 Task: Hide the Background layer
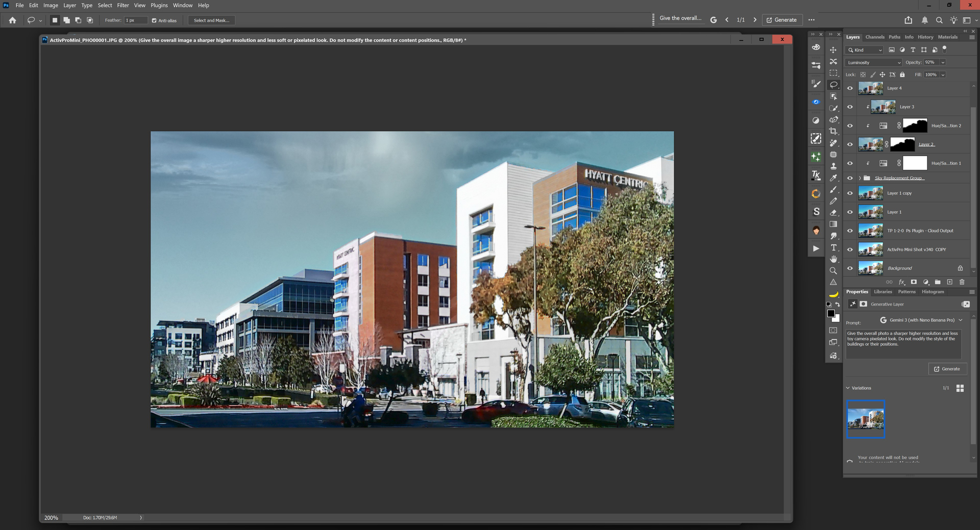[850, 268]
